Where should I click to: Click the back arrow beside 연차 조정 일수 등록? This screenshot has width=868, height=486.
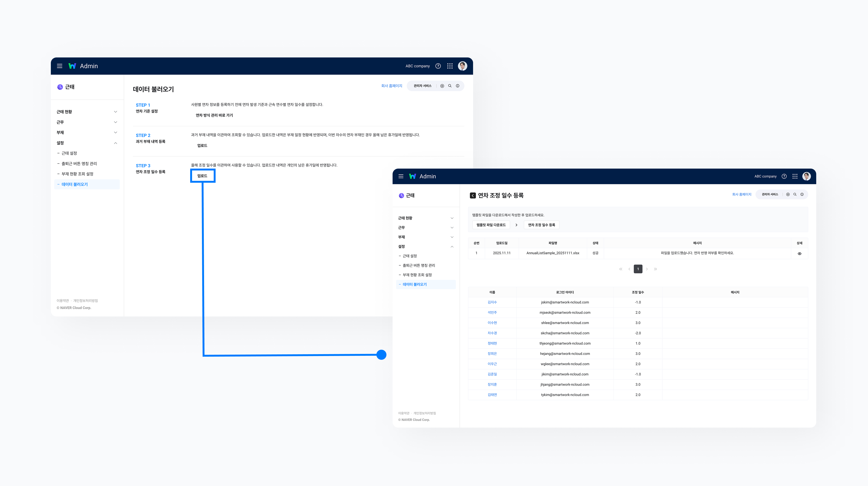[473, 195]
